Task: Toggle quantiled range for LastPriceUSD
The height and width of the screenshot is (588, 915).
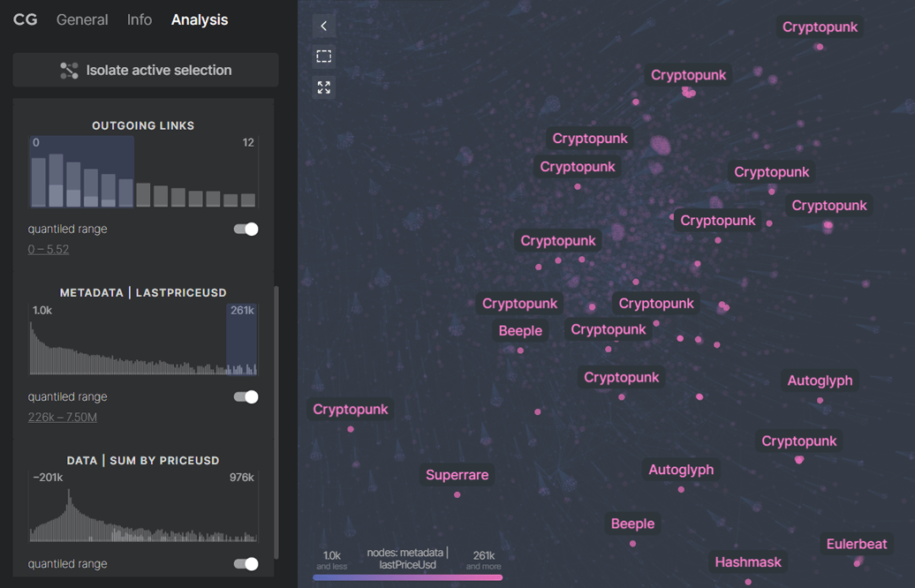Action: (246, 397)
